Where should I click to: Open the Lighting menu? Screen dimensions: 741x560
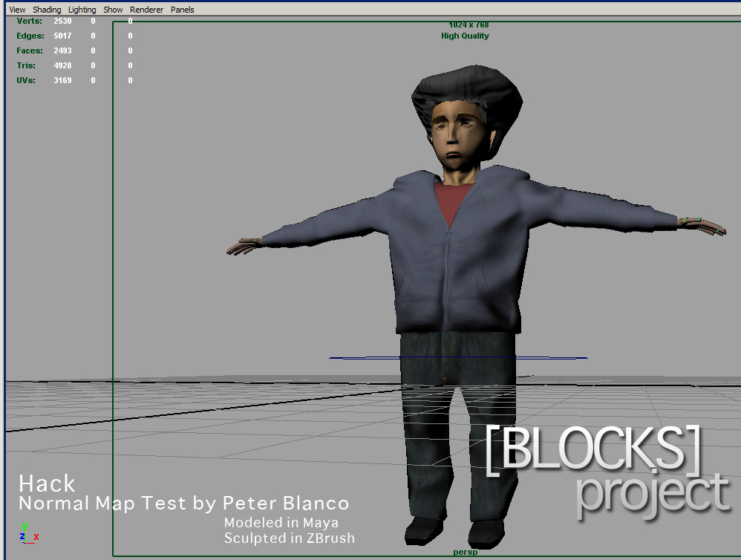tap(82, 10)
